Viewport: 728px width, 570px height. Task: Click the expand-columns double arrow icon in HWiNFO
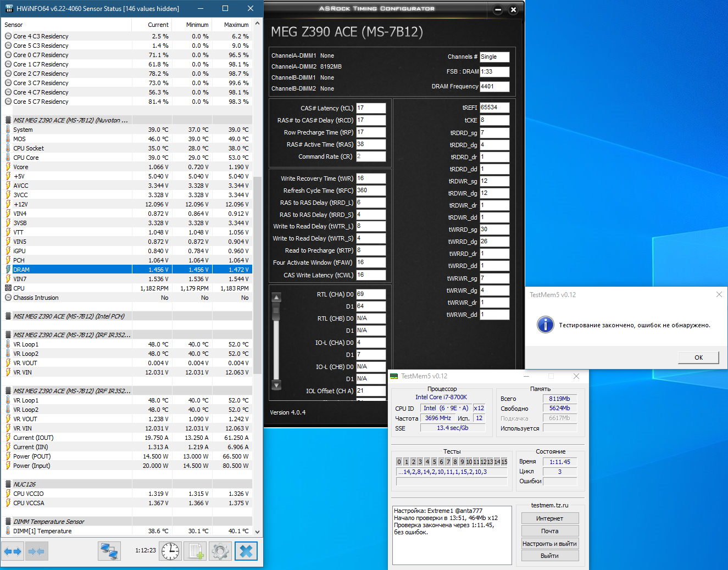[x=13, y=551]
